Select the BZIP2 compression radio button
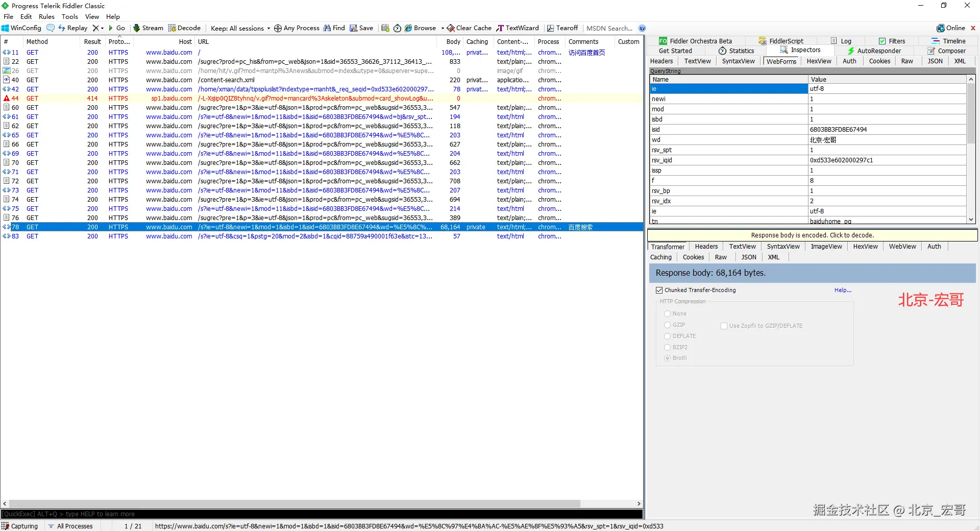 click(667, 347)
